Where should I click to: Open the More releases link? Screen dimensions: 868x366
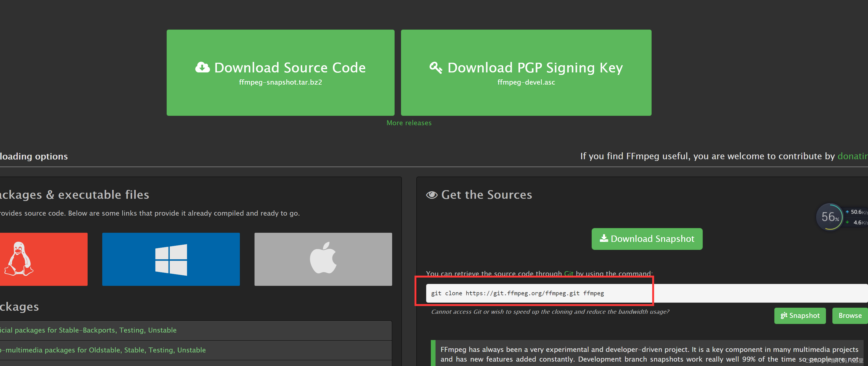coord(409,123)
